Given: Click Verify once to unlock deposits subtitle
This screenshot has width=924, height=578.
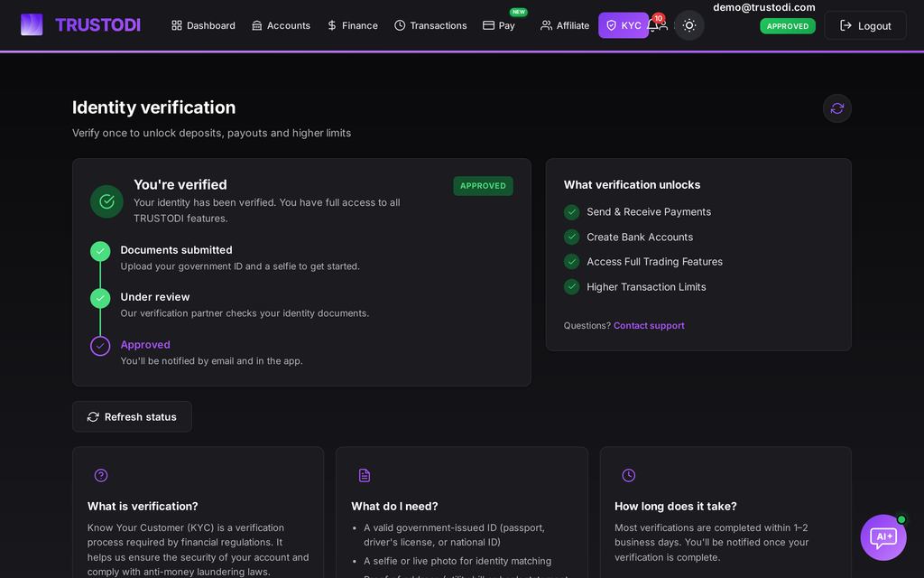Looking at the screenshot, I should [211, 134].
